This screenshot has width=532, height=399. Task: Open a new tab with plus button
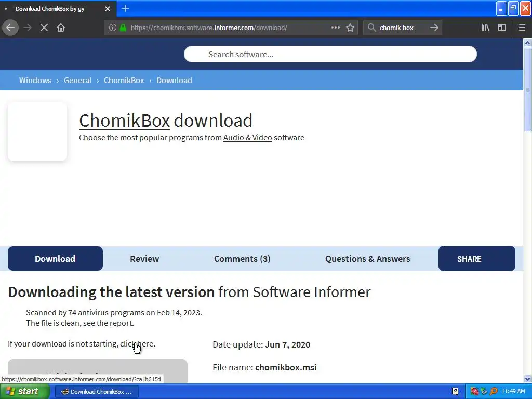125,8
